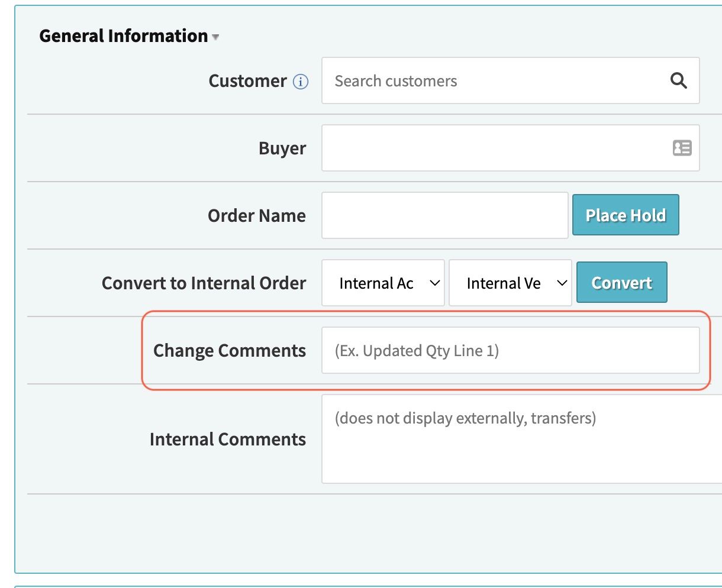The image size is (722, 588).
Task: Open the Internal Ac dropdown
Action: coord(383,283)
